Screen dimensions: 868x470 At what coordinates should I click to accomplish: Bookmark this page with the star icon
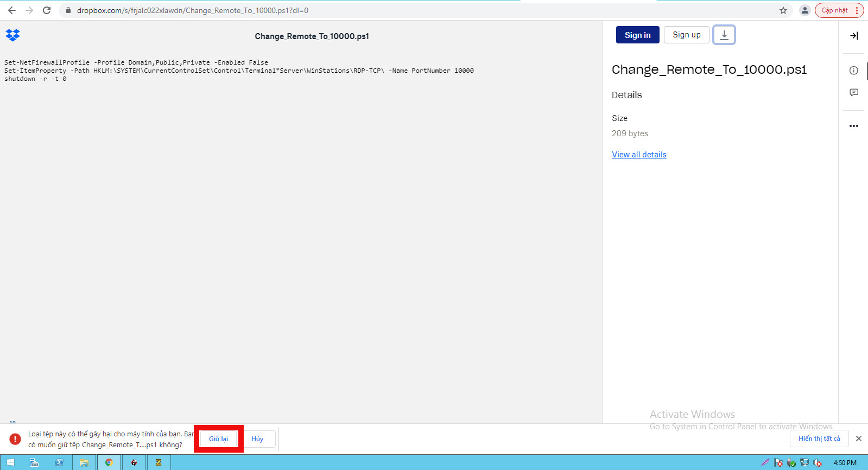point(783,10)
